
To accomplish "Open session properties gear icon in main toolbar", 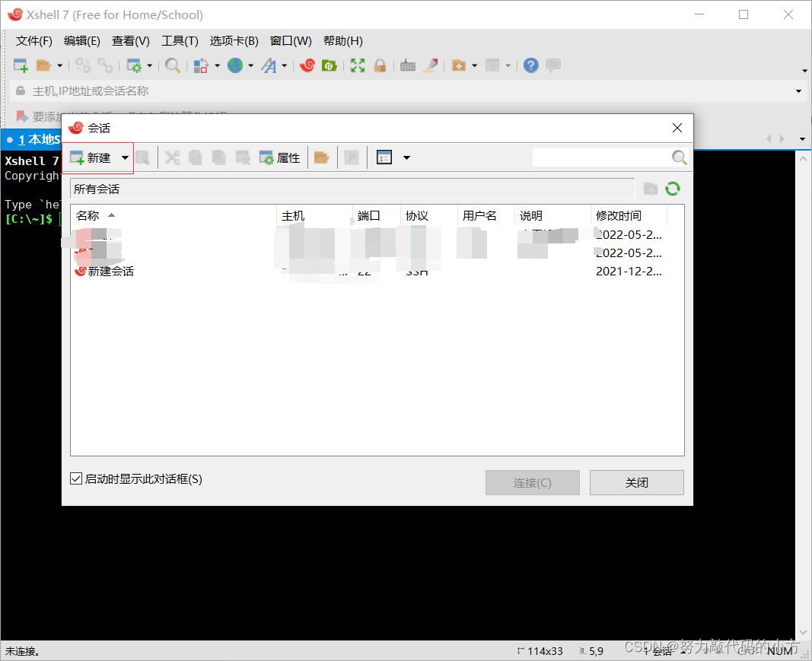I will pyautogui.click(x=134, y=65).
